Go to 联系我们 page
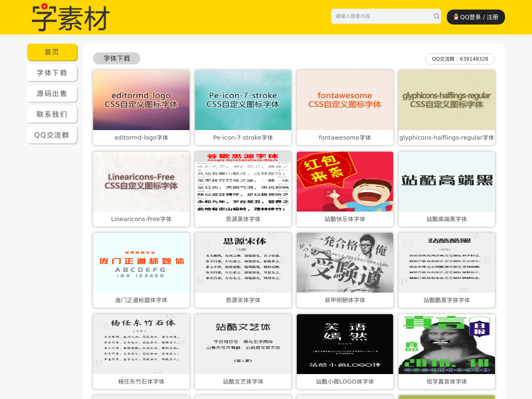532x399 pixels. tap(52, 114)
